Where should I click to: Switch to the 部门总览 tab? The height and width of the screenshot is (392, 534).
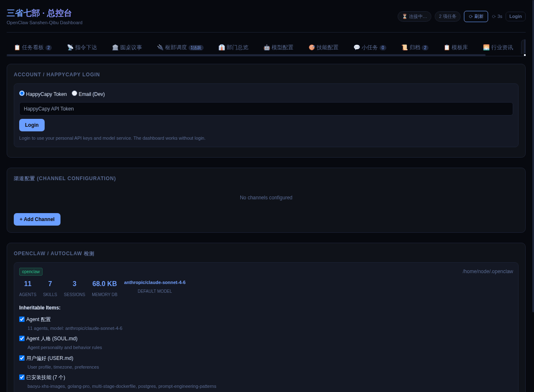point(233,48)
